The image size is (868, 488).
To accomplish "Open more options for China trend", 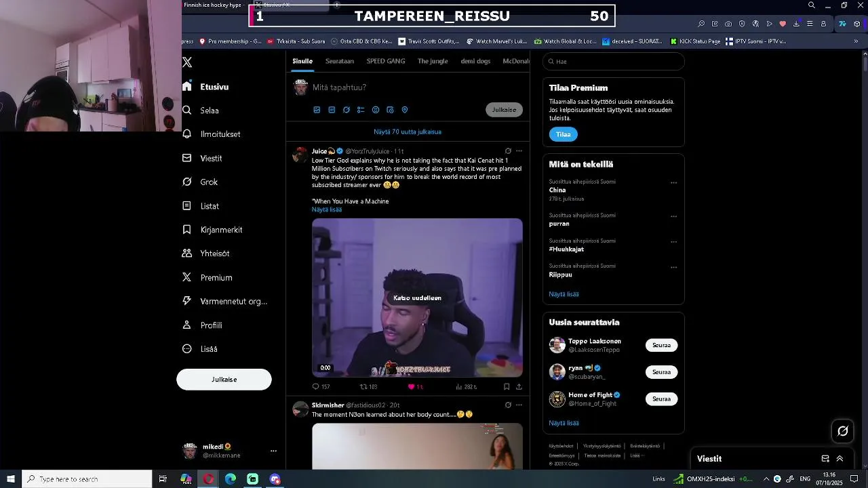I will point(673,182).
